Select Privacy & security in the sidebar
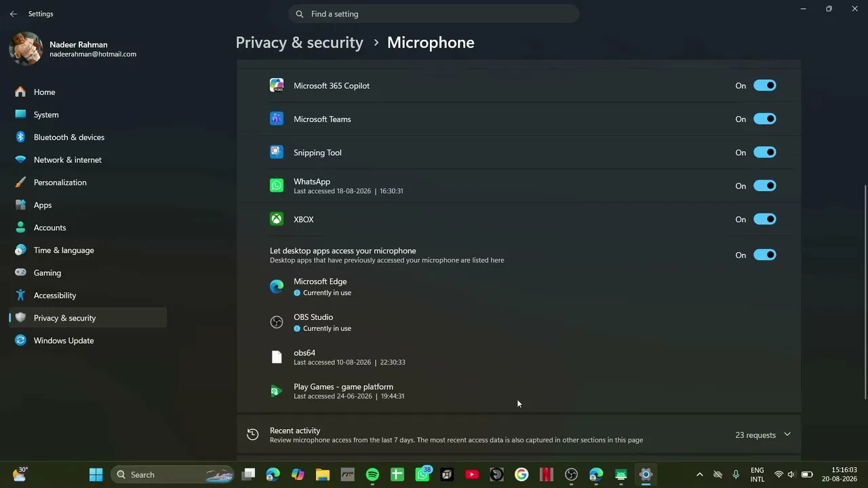868x488 pixels. coord(87,318)
